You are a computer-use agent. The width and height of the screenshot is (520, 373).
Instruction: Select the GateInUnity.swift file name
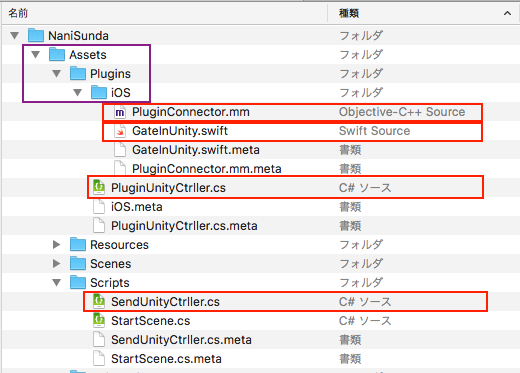(180, 131)
